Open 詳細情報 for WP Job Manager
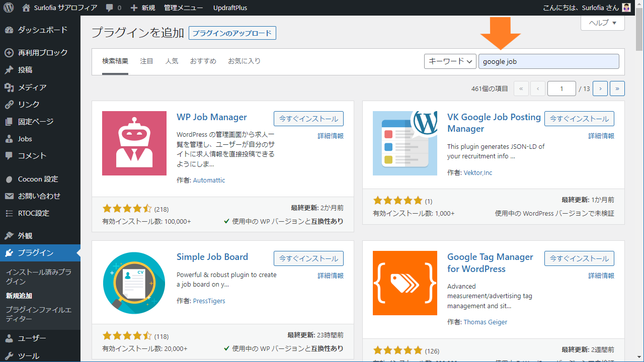The image size is (644, 362). pyautogui.click(x=331, y=136)
